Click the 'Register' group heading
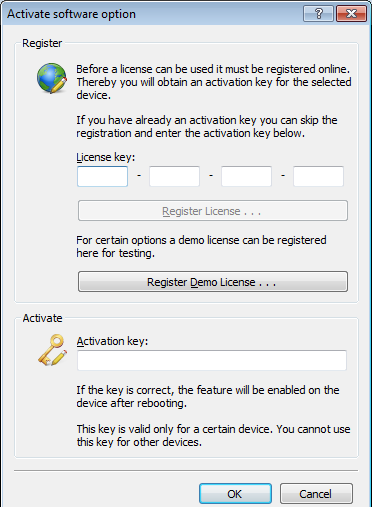The width and height of the screenshot is (372, 507). tap(42, 43)
